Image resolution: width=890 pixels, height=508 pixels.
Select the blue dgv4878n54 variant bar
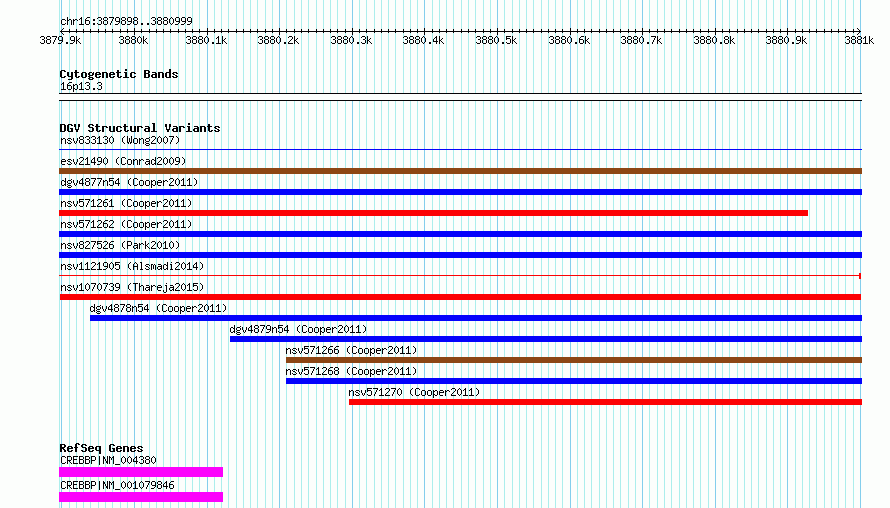click(x=476, y=318)
